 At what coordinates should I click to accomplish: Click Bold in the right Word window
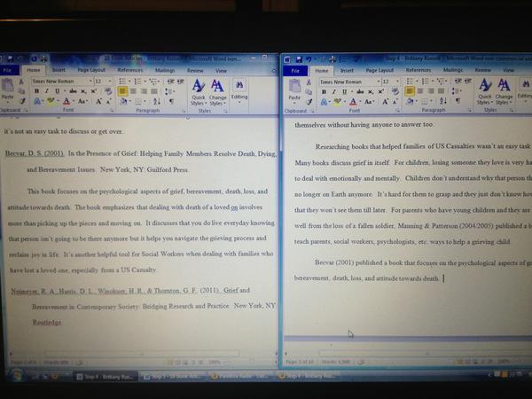(324, 91)
